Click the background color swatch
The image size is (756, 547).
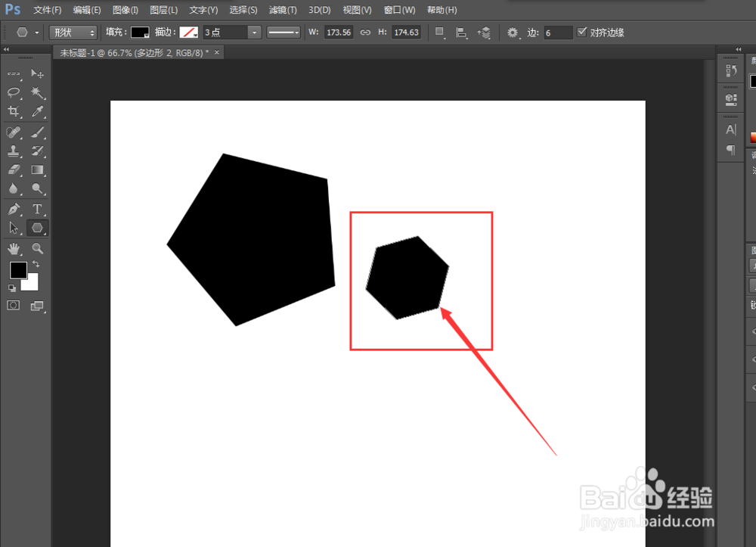(x=31, y=284)
